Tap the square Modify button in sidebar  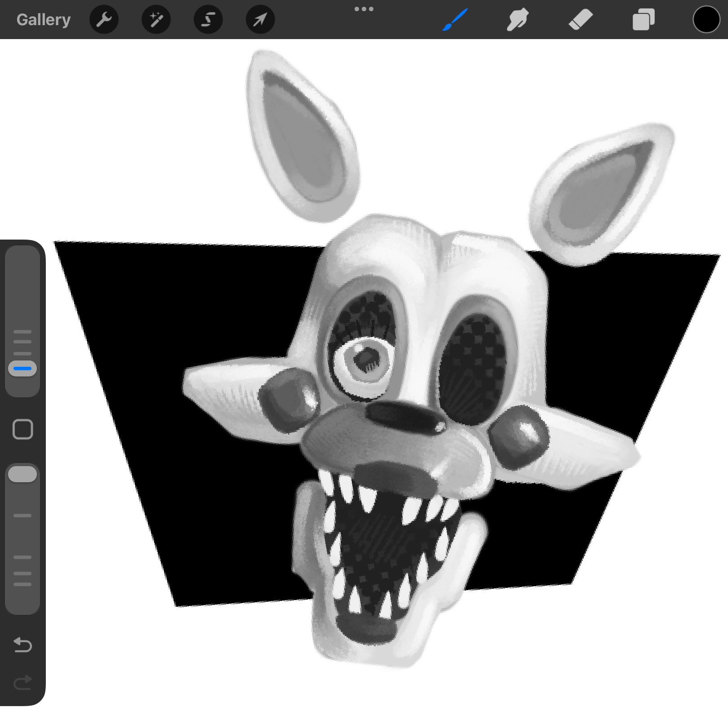[x=22, y=429]
